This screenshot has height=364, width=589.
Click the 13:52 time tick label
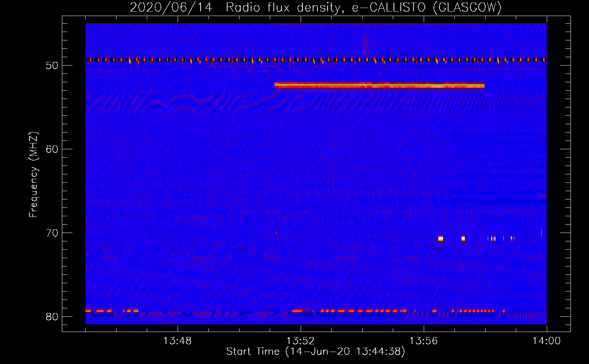[300, 341]
